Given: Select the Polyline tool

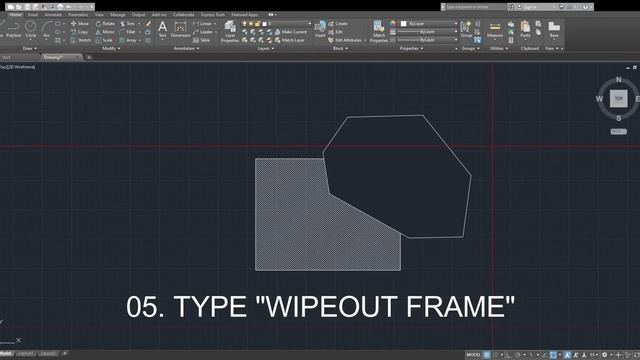Looking at the screenshot, I should (13, 29).
